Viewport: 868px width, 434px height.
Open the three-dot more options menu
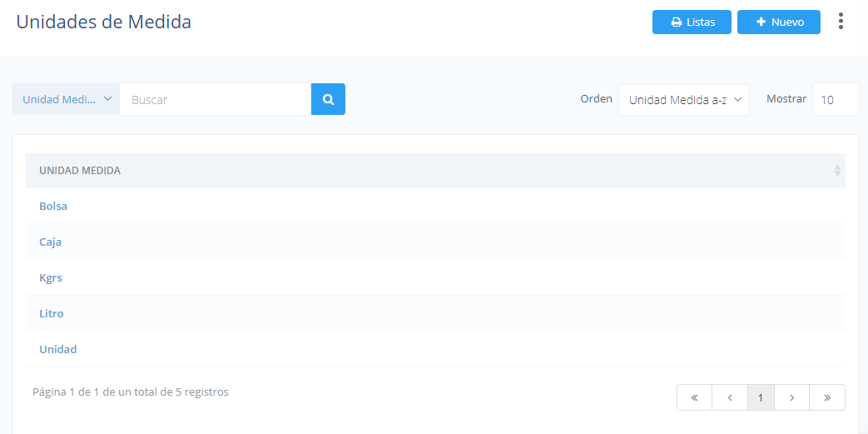click(x=841, y=21)
